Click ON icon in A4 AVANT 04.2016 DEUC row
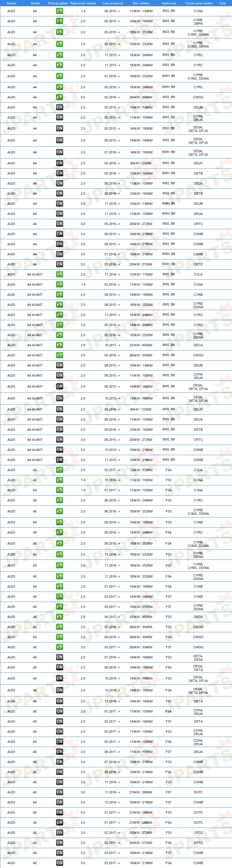 tap(60, 409)
